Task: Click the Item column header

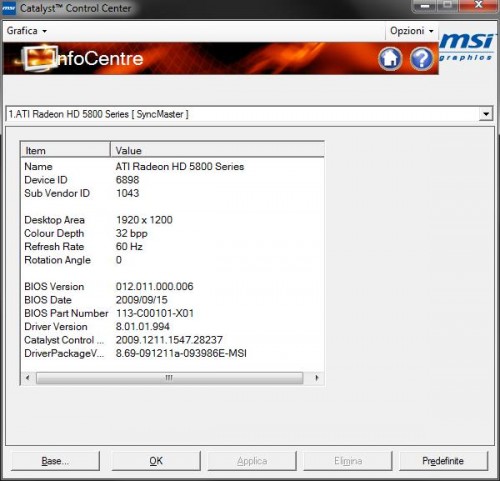Action: point(65,150)
